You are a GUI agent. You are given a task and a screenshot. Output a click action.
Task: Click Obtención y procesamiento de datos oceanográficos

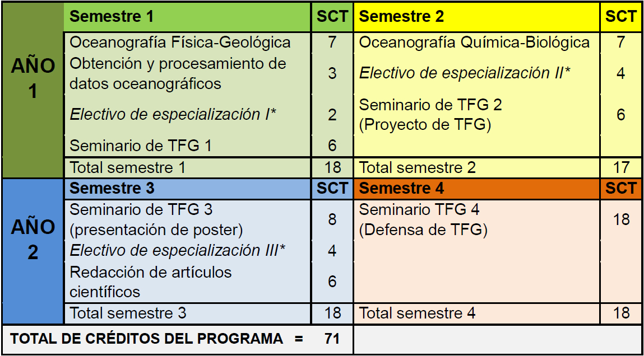pos(178,73)
